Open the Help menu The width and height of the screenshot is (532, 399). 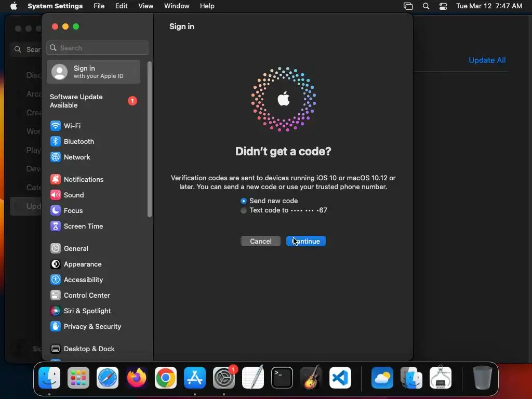[207, 6]
